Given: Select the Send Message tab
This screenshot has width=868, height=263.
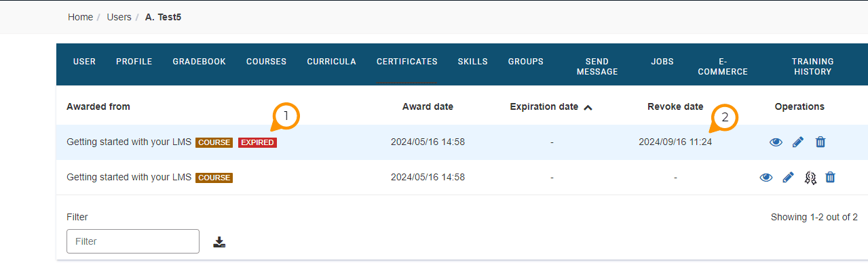Looking at the screenshot, I should pos(597,66).
